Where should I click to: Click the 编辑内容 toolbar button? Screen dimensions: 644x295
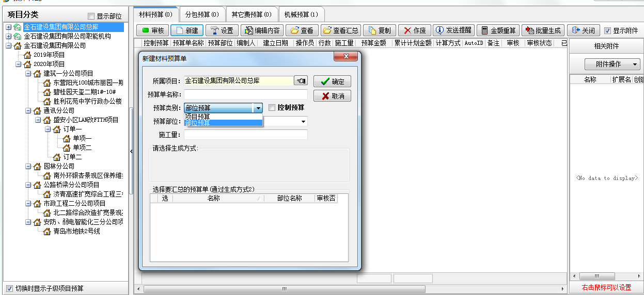[x=262, y=30]
